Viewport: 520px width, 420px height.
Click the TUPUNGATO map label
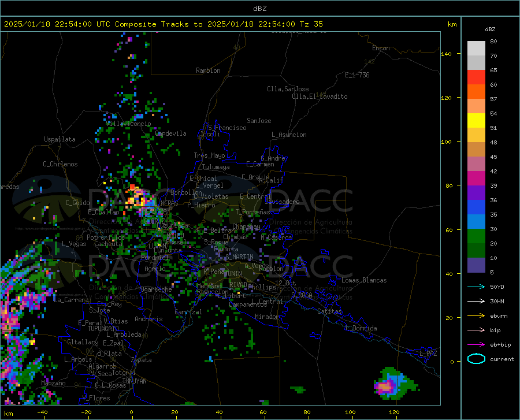click(103, 329)
